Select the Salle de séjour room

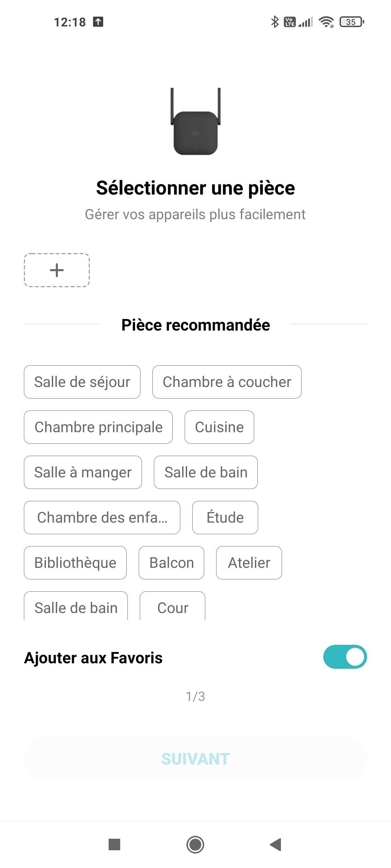pyautogui.click(x=82, y=382)
